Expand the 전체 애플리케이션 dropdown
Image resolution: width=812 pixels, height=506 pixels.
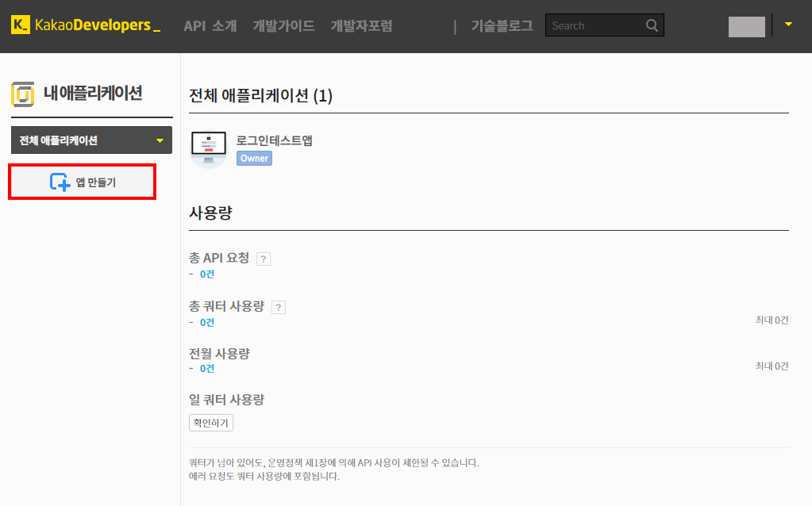(x=91, y=140)
